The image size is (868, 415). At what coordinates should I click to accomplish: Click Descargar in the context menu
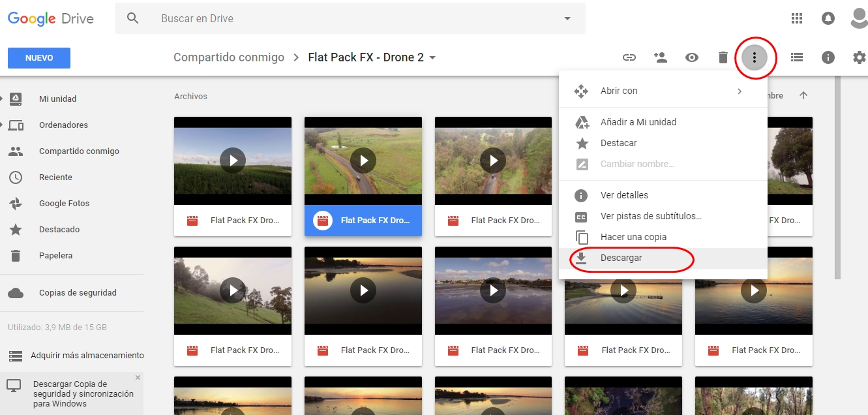click(x=663, y=258)
